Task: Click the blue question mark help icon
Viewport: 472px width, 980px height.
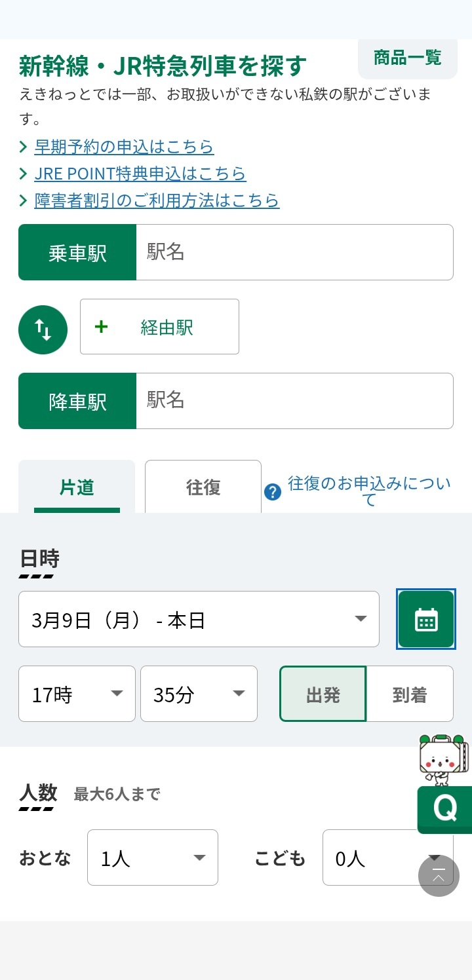Action: coord(272,492)
